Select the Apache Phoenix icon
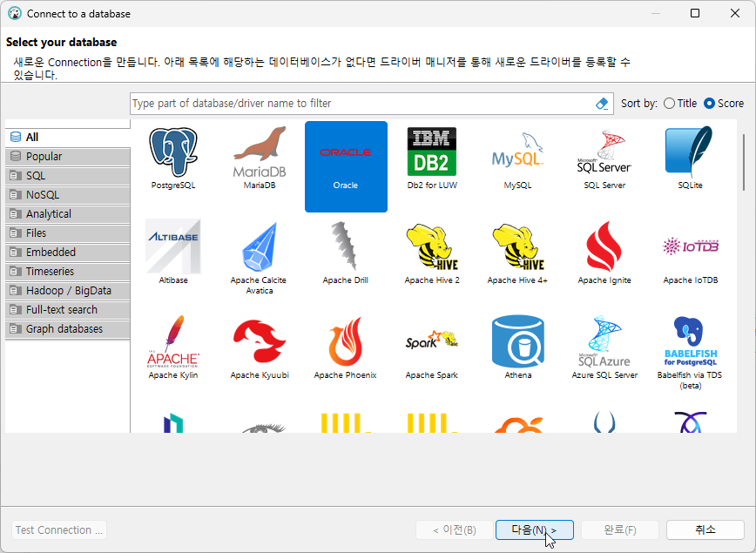Image resolution: width=756 pixels, height=553 pixels. [x=345, y=341]
